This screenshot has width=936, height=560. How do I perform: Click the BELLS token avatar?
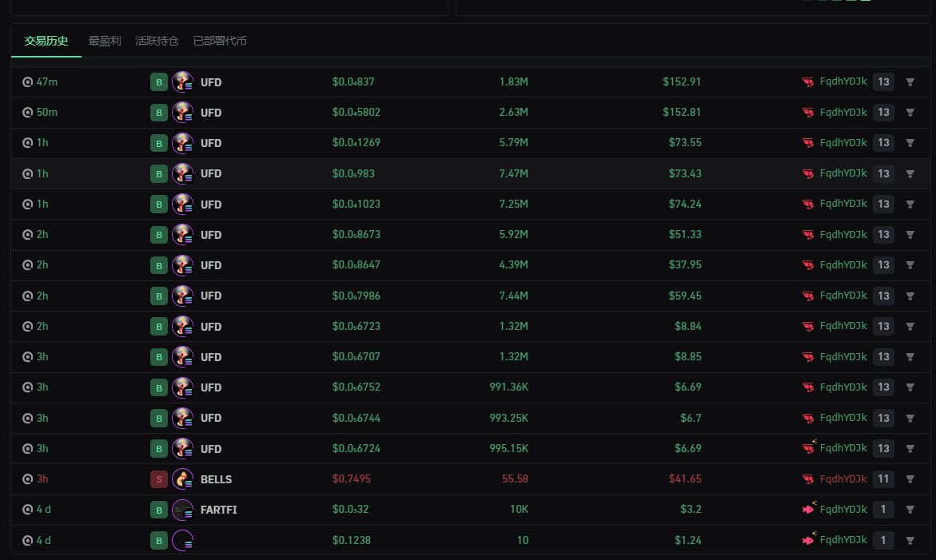(183, 479)
